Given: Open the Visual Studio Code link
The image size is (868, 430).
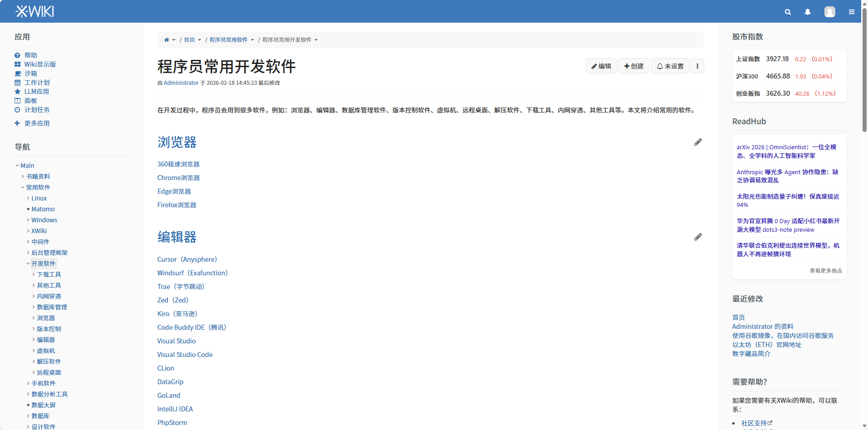Looking at the screenshot, I should coord(185,355).
